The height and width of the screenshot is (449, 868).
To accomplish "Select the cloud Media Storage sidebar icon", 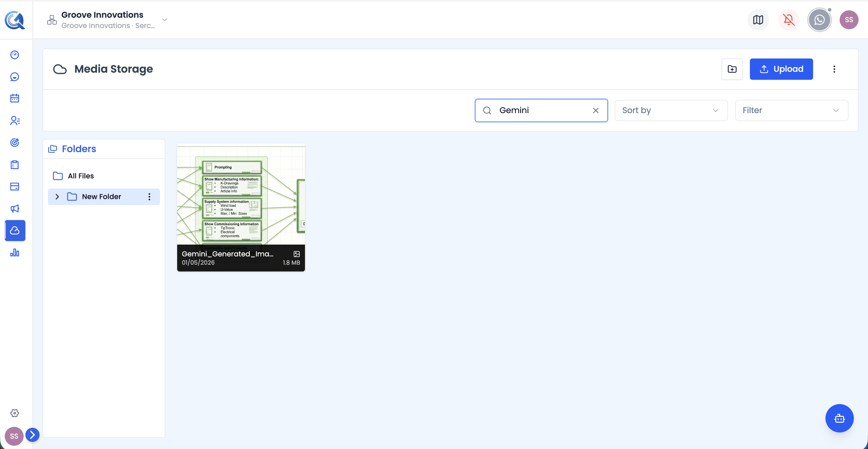I will 15,231.
